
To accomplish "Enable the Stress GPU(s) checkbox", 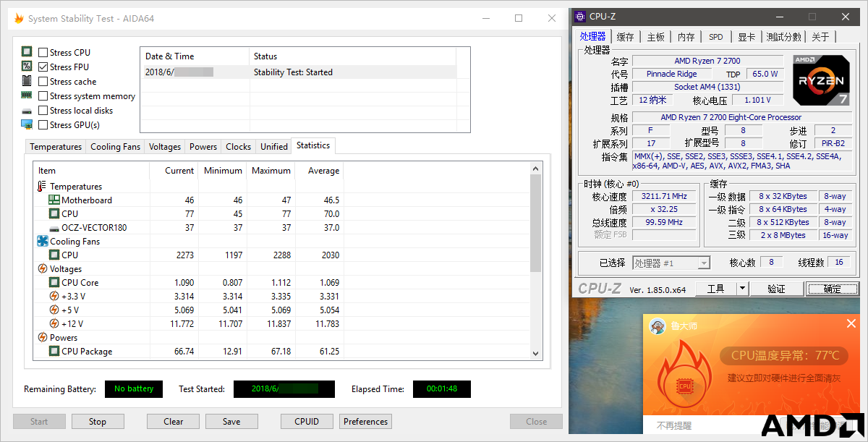I will (x=43, y=124).
